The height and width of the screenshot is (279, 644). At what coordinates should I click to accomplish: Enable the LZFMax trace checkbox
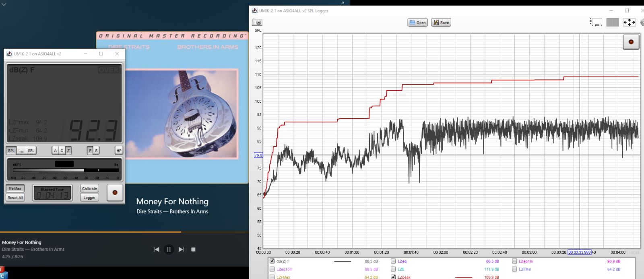[272, 277]
